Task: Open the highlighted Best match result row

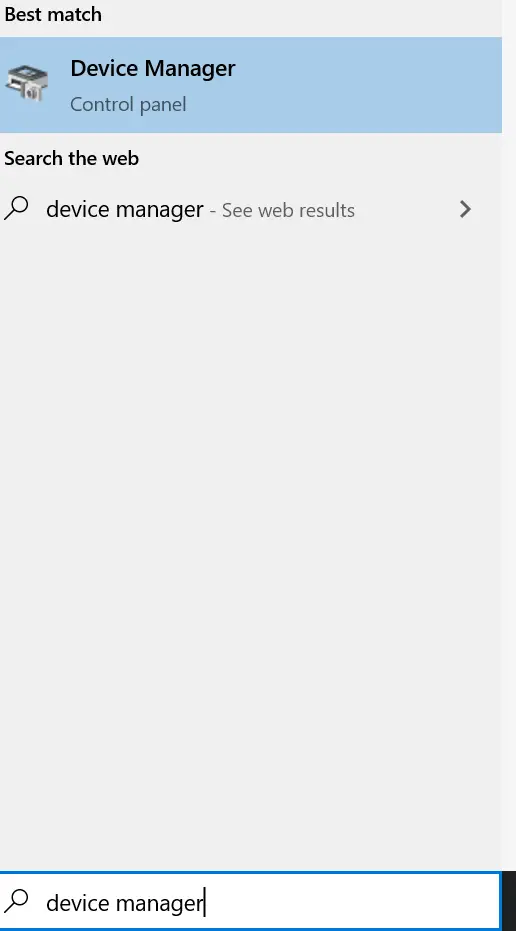Action: point(251,85)
